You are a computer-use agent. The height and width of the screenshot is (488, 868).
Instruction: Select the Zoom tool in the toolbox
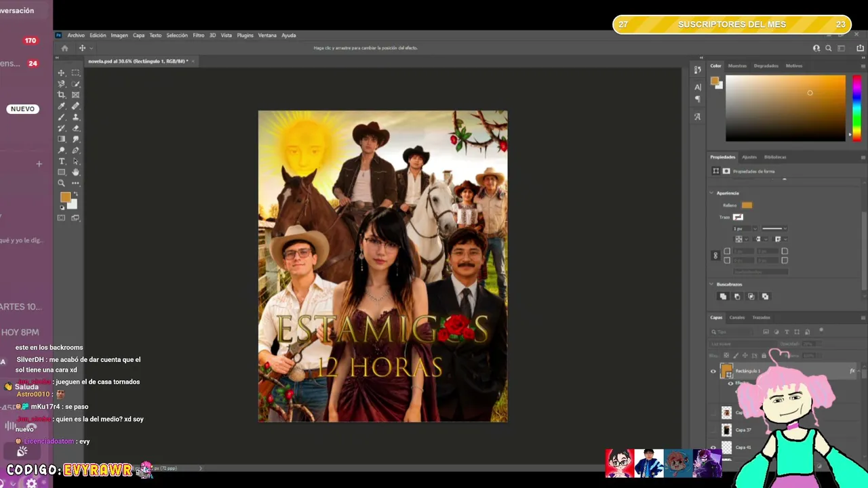61,183
